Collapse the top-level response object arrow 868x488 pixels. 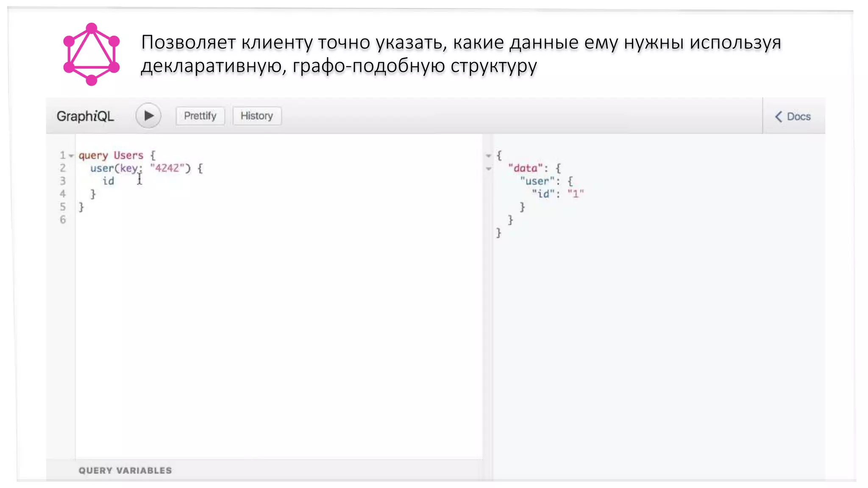point(489,156)
